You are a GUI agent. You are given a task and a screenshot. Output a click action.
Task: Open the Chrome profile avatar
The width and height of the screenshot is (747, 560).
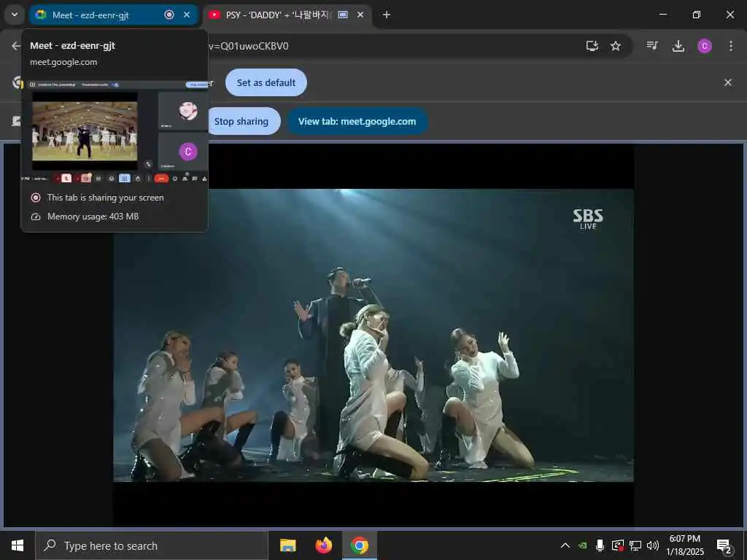(x=705, y=46)
